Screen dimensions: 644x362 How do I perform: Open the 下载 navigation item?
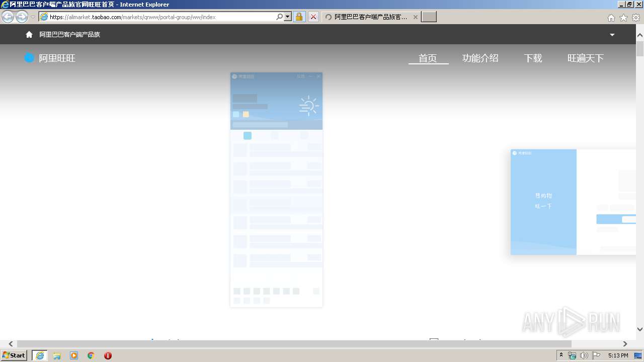533,58
